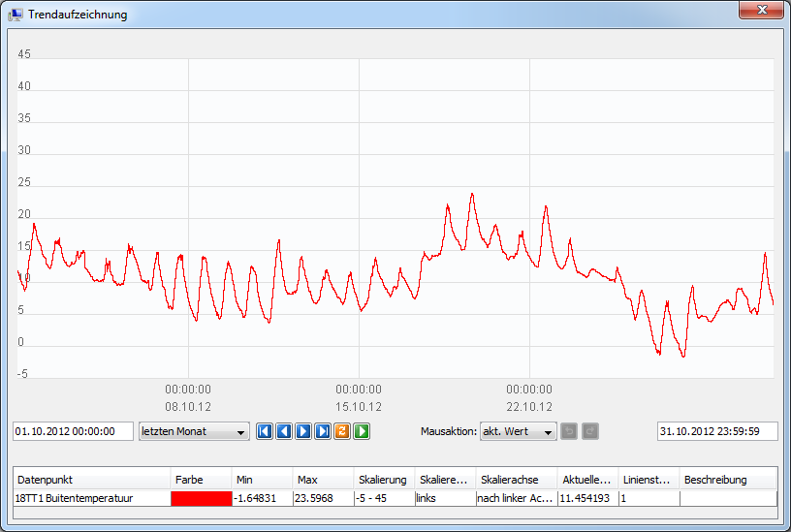The width and height of the screenshot is (791, 532).
Task: Click the Beschreibung column header
Action: coord(728,480)
